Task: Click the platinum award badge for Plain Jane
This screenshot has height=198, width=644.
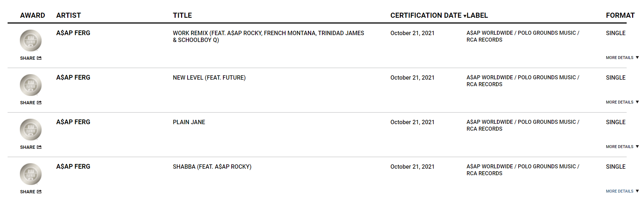Action: click(x=31, y=130)
